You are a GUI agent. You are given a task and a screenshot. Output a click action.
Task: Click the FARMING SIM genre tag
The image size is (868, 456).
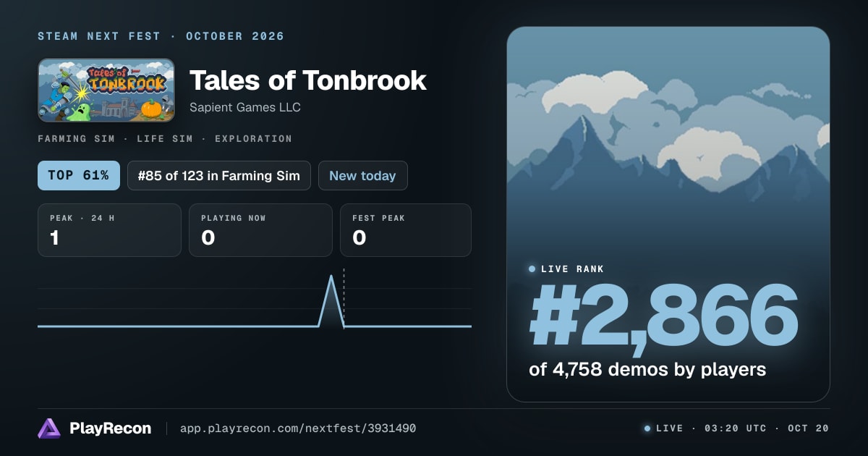78,139
